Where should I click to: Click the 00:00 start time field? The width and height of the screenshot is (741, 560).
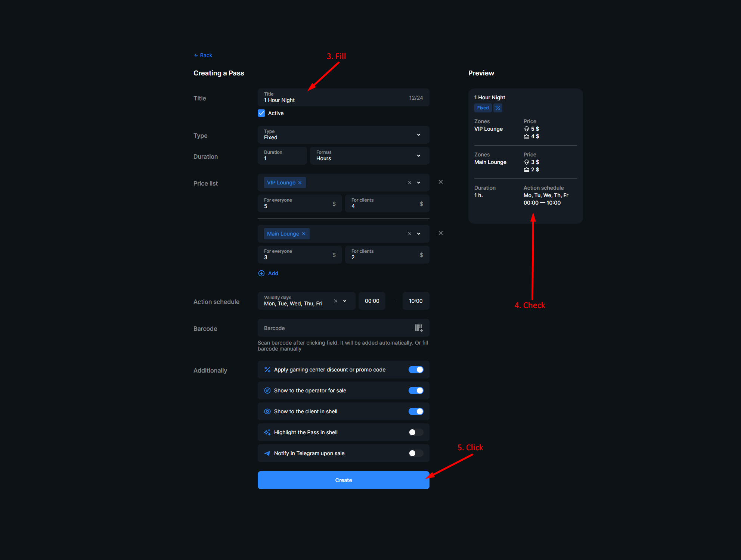click(x=372, y=301)
